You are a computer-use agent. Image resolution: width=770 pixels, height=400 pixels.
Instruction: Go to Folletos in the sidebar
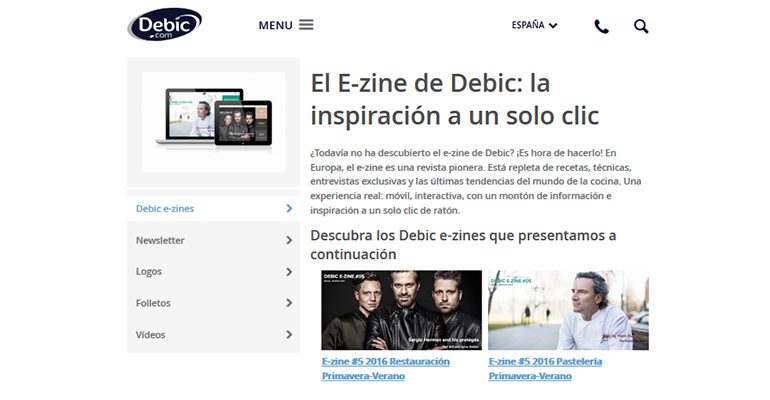213,303
